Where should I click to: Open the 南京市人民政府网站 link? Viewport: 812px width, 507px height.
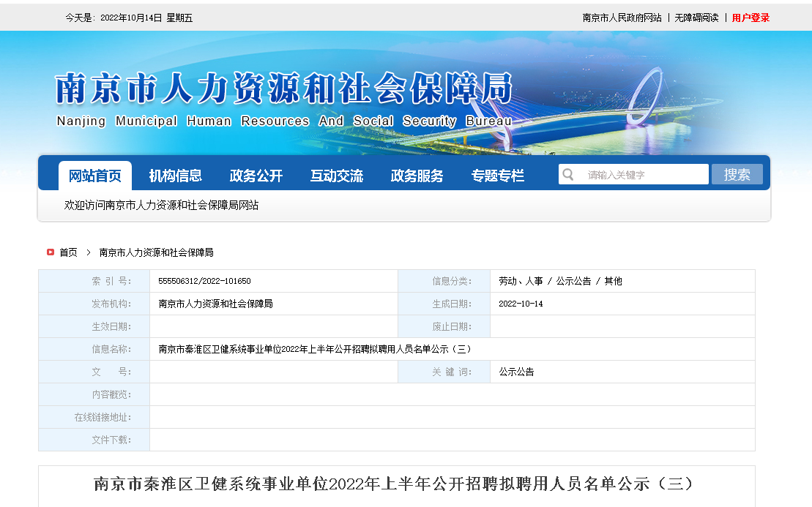tap(622, 18)
